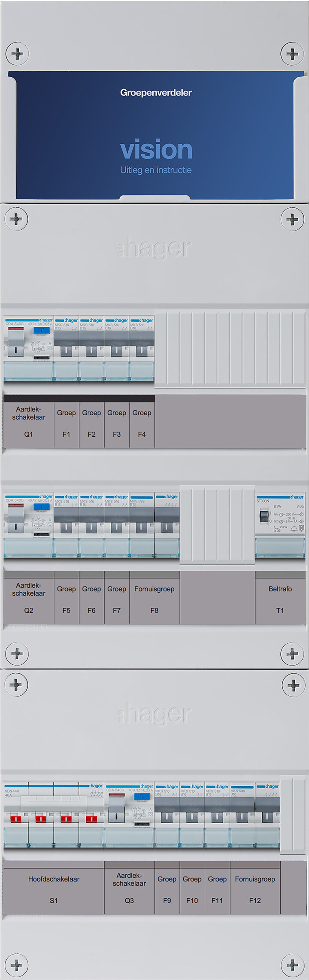This screenshot has width=309, height=980.
Task: Click the bottom-right cross-head screw of the cabinet
Action: (293, 965)
